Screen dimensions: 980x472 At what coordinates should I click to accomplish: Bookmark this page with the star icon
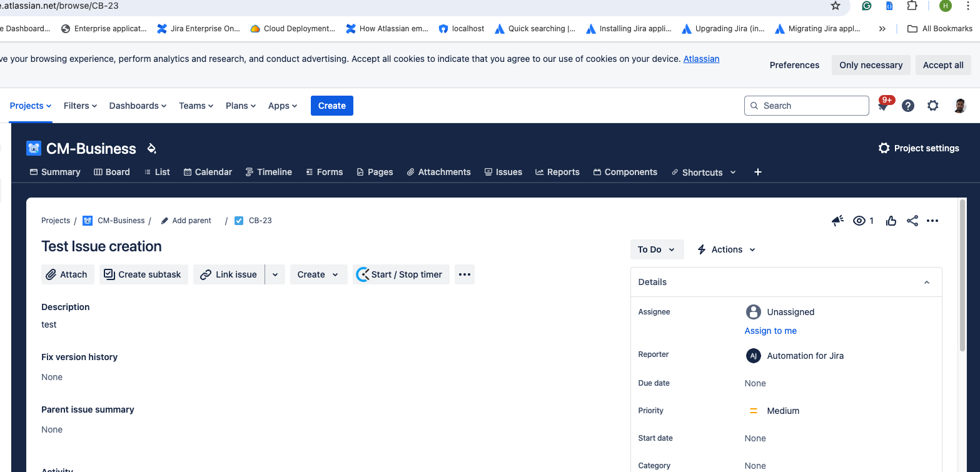tap(836, 6)
